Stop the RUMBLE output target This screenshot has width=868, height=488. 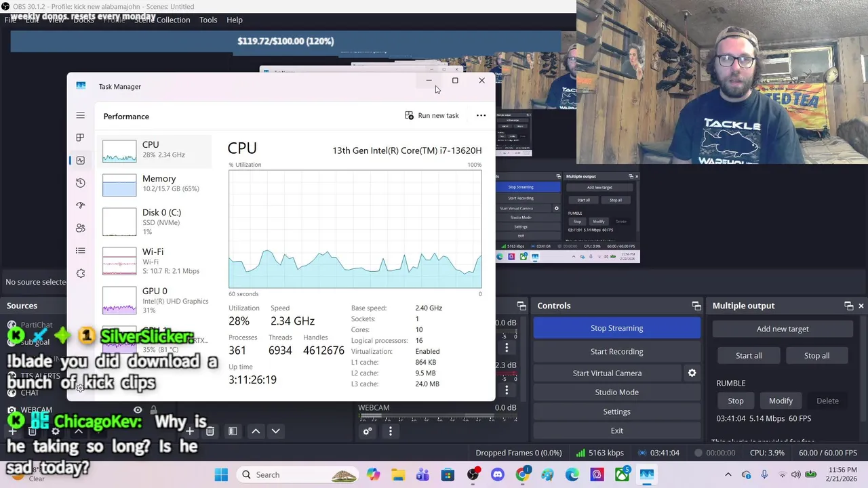click(736, 401)
